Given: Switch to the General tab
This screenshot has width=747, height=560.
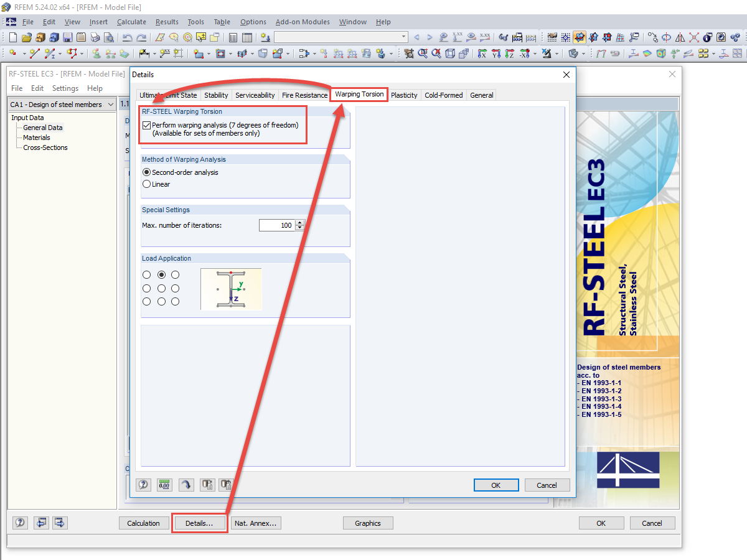Looking at the screenshot, I should coord(482,95).
